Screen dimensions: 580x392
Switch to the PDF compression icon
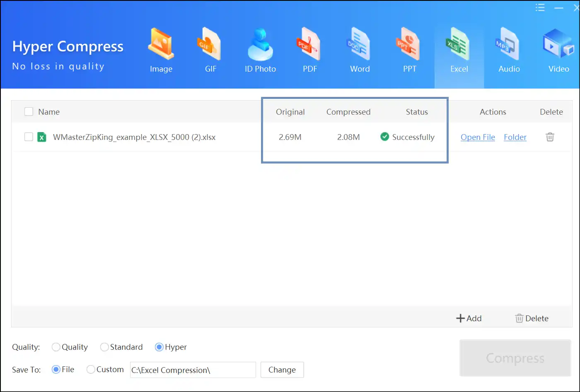309,44
